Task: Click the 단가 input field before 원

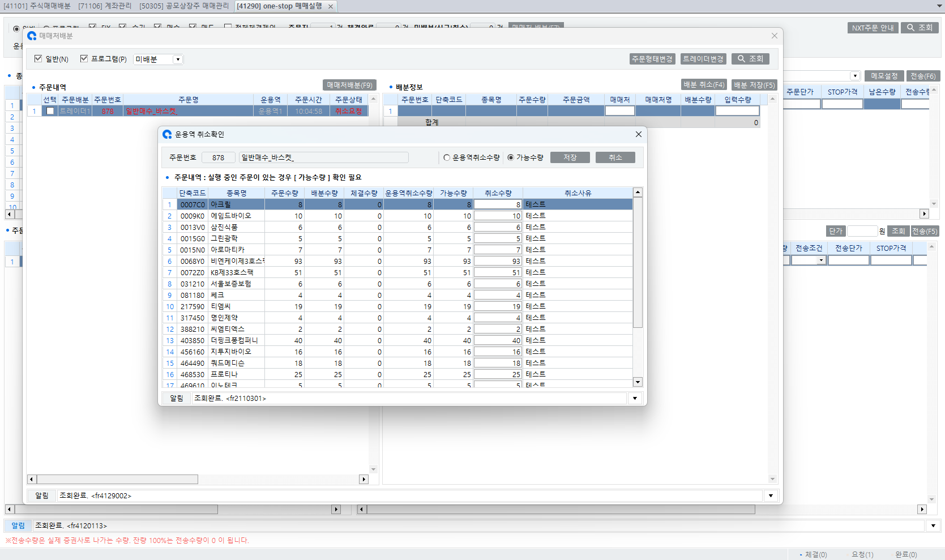Action: click(x=862, y=231)
